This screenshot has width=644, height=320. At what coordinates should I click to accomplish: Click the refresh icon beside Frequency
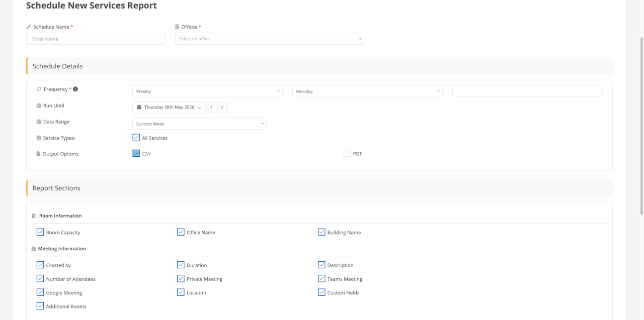point(39,89)
